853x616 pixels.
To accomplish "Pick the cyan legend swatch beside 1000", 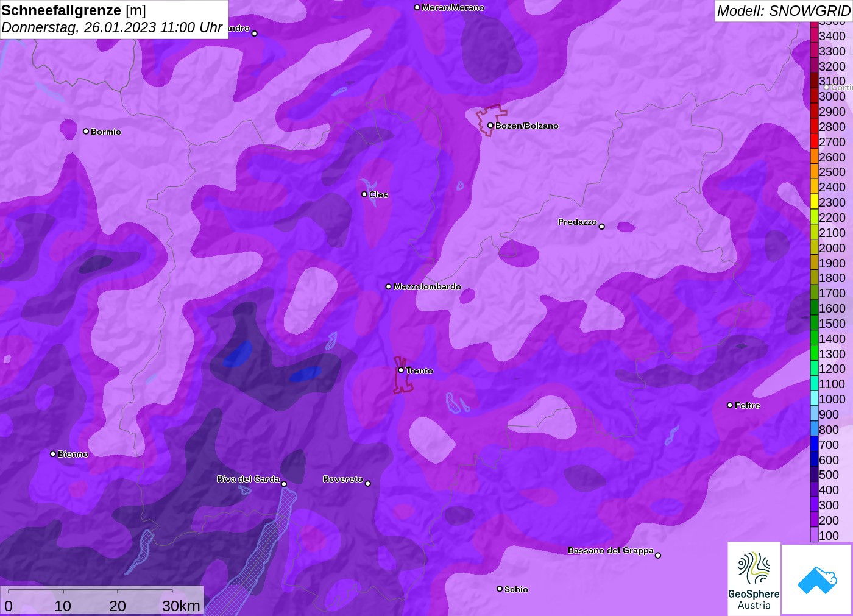I will click(x=814, y=398).
